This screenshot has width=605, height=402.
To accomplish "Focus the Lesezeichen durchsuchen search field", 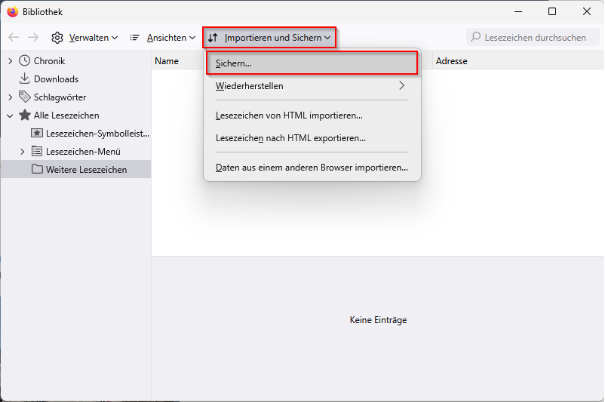I will click(x=532, y=37).
